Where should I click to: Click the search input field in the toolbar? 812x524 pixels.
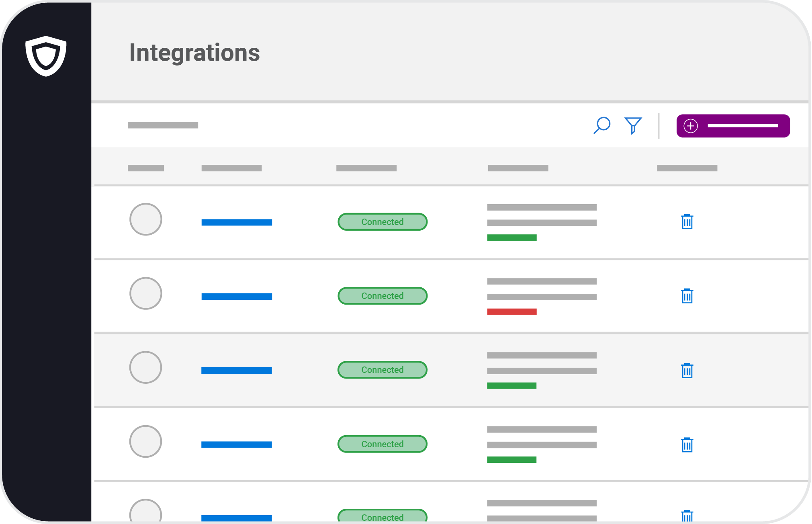[163, 125]
